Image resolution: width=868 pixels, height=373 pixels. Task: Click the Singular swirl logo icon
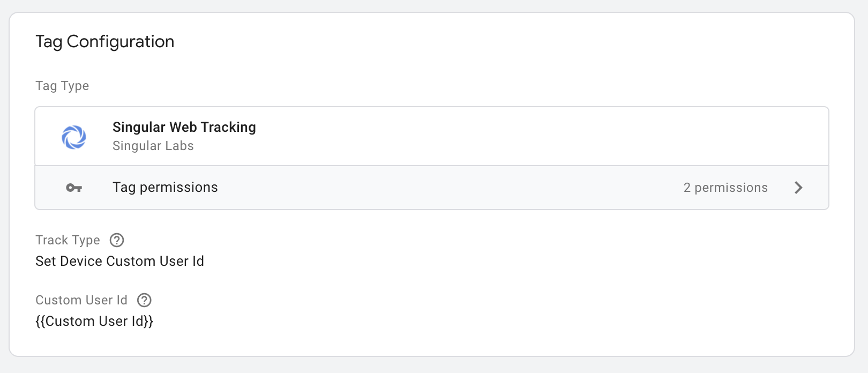[x=74, y=137]
